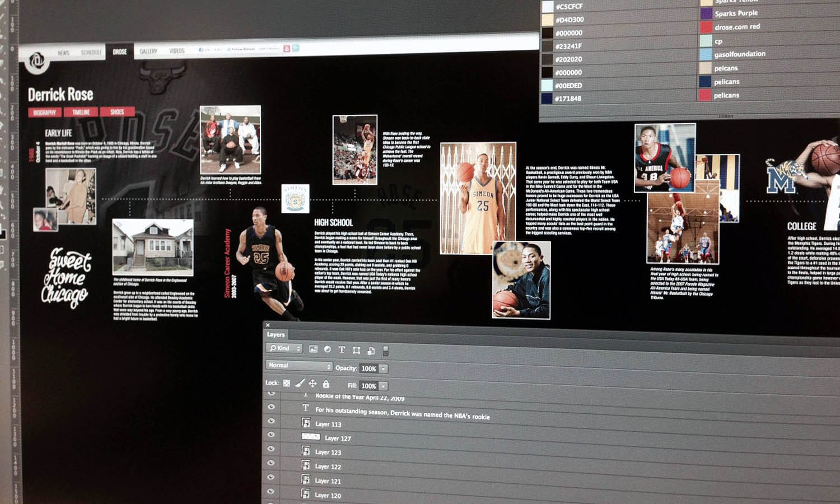Click the TIMELINE red tab button
Viewport: 840px width, 504px height.
[81, 112]
